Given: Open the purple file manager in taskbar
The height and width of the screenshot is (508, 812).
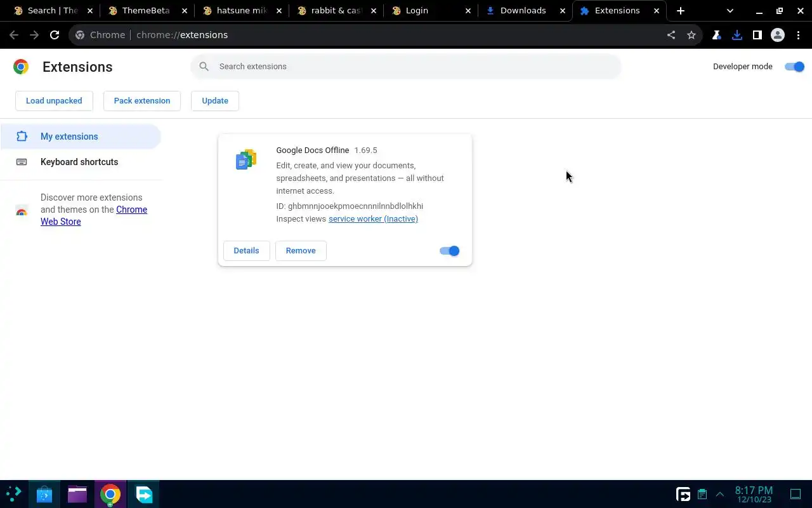Looking at the screenshot, I should coord(77,494).
